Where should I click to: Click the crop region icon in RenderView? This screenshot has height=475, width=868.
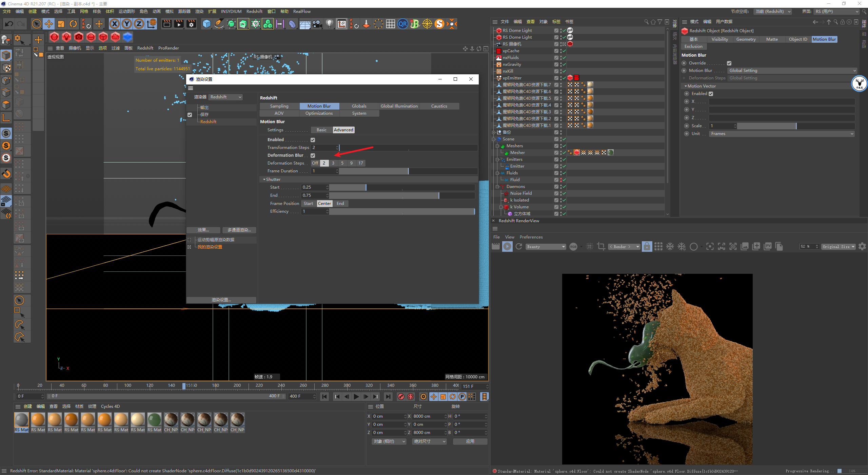601,247
